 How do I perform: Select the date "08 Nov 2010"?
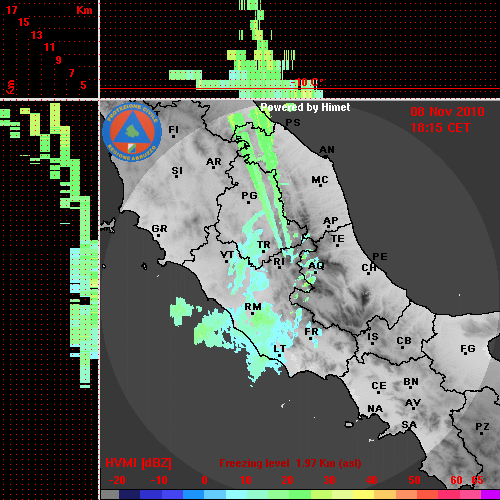(x=447, y=112)
